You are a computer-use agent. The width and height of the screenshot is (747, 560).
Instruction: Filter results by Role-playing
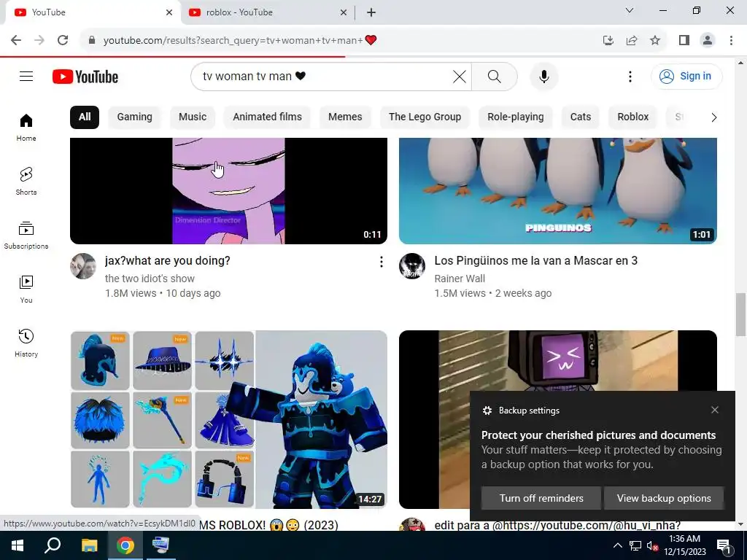pyautogui.click(x=516, y=117)
